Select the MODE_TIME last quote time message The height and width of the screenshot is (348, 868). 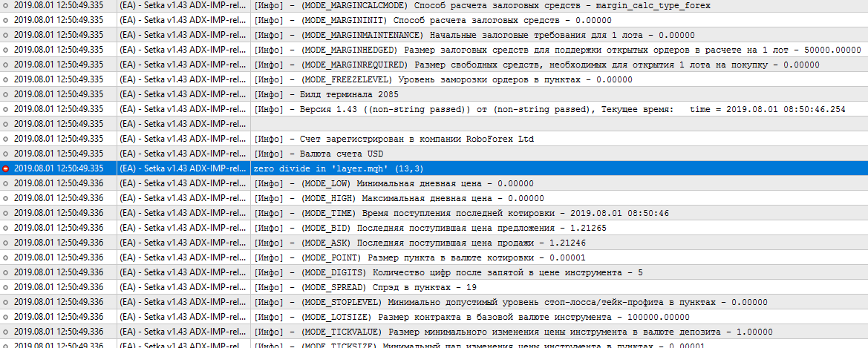point(462,213)
